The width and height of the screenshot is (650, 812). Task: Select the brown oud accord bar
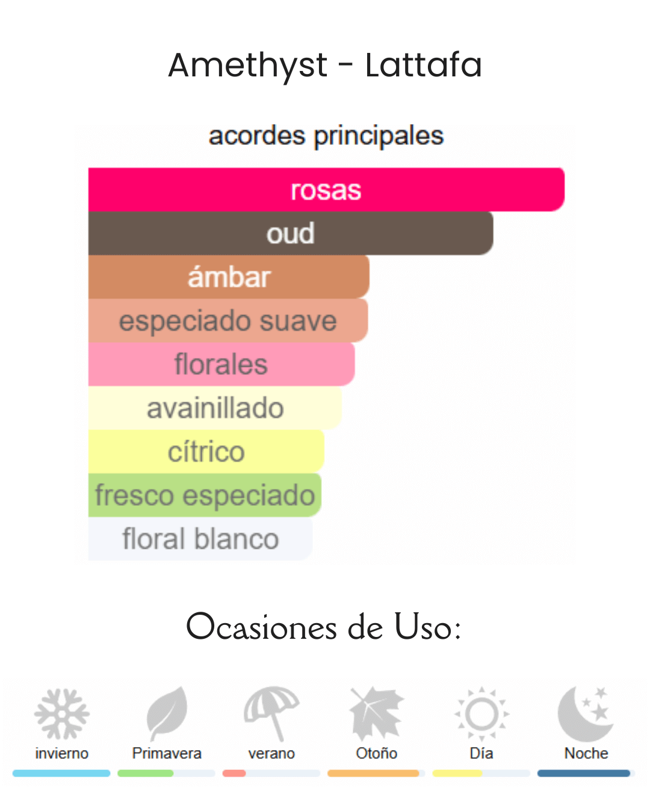click(x=291, y=233)
